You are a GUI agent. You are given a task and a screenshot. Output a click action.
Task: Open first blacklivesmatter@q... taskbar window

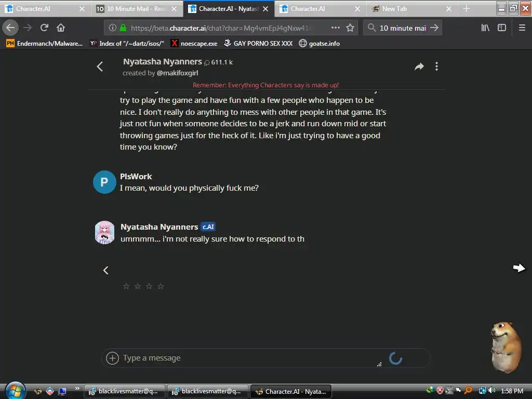(125, 391)
